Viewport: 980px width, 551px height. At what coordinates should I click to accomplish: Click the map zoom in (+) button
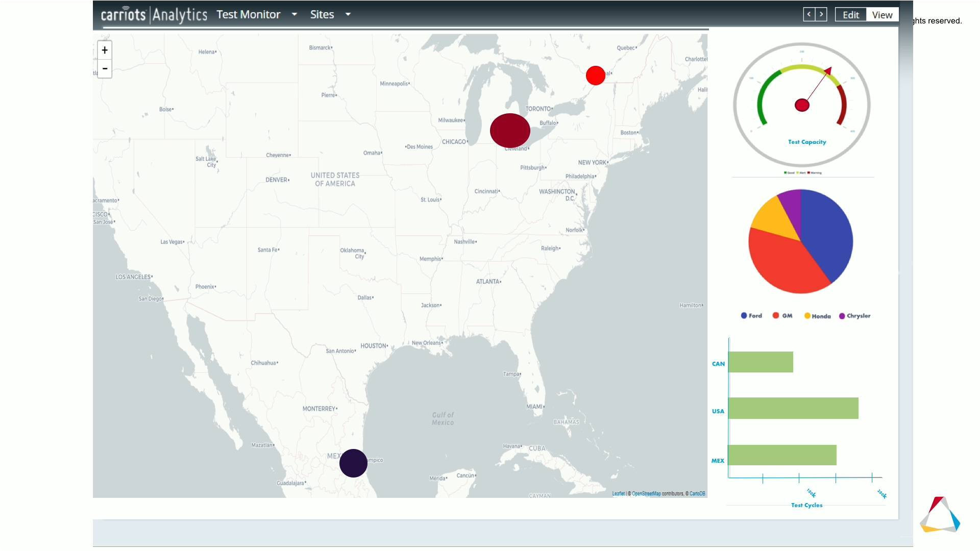(105, 49)
